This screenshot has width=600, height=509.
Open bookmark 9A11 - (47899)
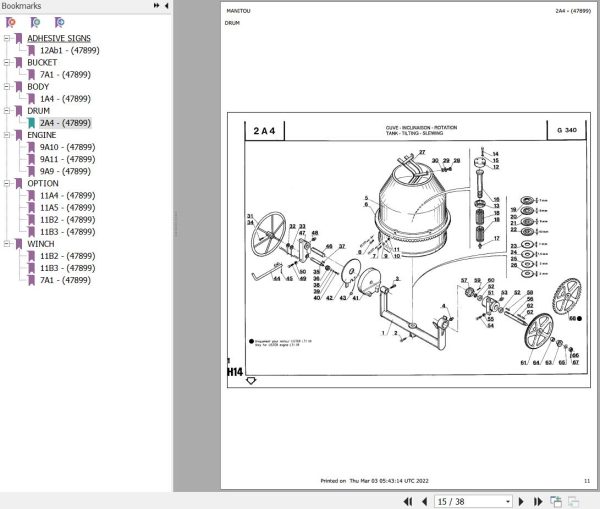[67, 159]
